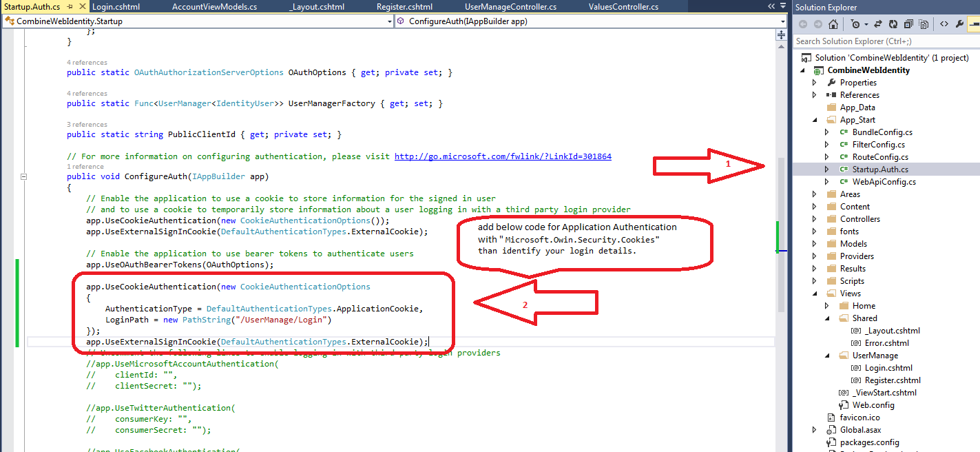The height and width of the screenshot is (452, 980).
Task: Click the editor vertical scrollbar thumb
Action: [782, 235]
